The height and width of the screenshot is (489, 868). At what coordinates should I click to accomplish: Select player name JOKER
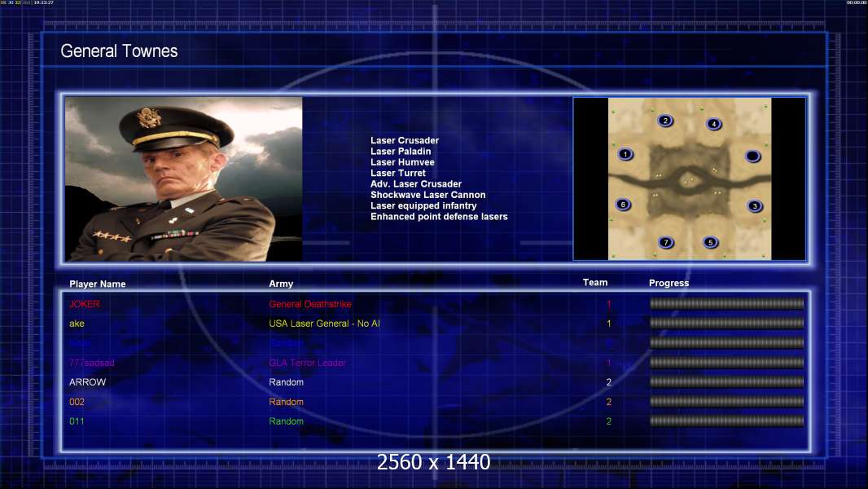(85, 304)
